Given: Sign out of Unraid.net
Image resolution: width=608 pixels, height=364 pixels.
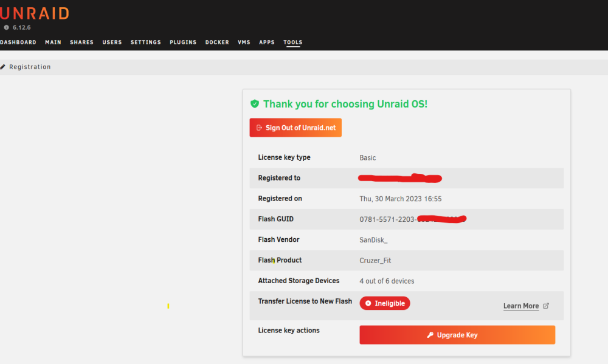Looking at the screenshot, I should 295,128.
